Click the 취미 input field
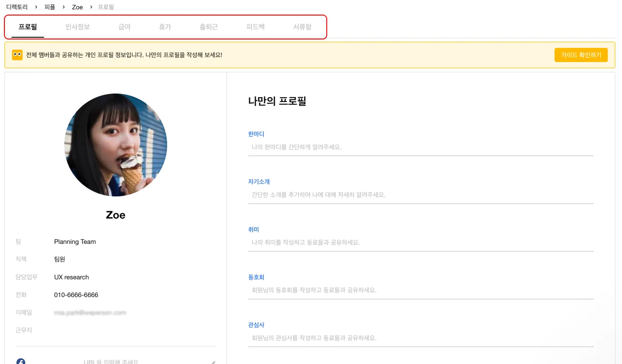The height and width of the screenshot is (364, 622). pos(421,243)
